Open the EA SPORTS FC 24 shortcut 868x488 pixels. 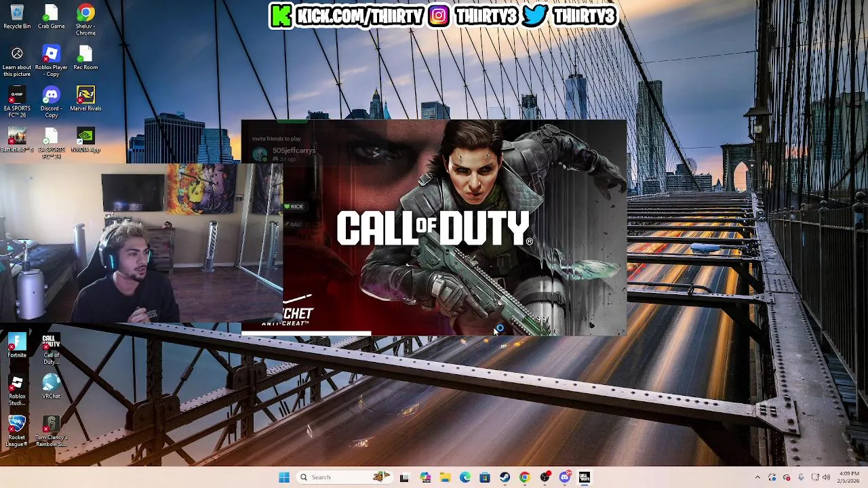52,144
